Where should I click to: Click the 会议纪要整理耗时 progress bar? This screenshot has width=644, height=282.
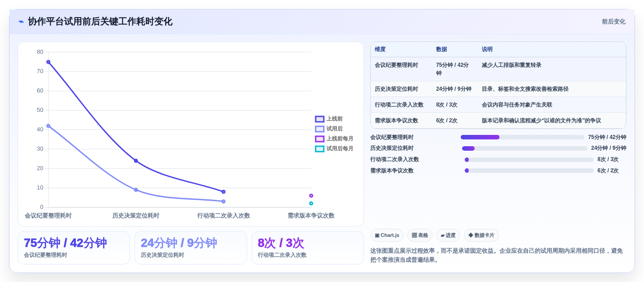coord(523,137)
